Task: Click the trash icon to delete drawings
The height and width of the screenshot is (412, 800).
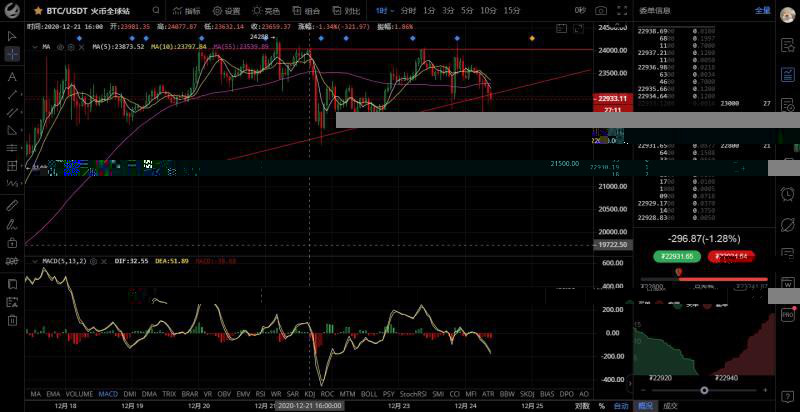Action: tap(11, 320)
